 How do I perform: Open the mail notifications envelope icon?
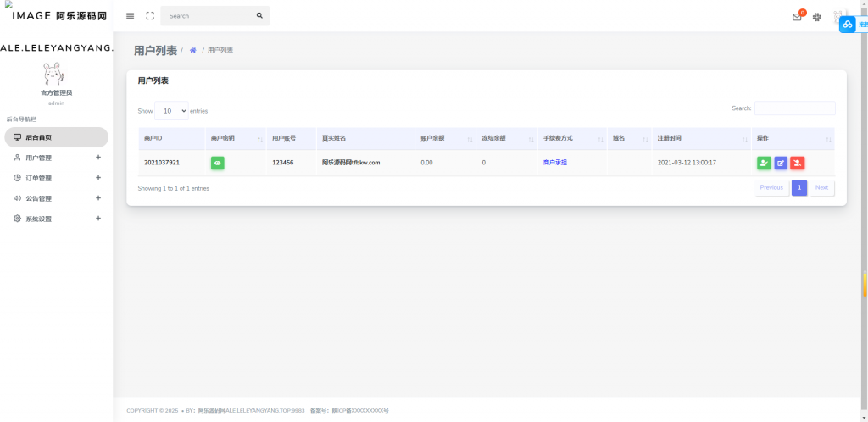pos(797,17)
